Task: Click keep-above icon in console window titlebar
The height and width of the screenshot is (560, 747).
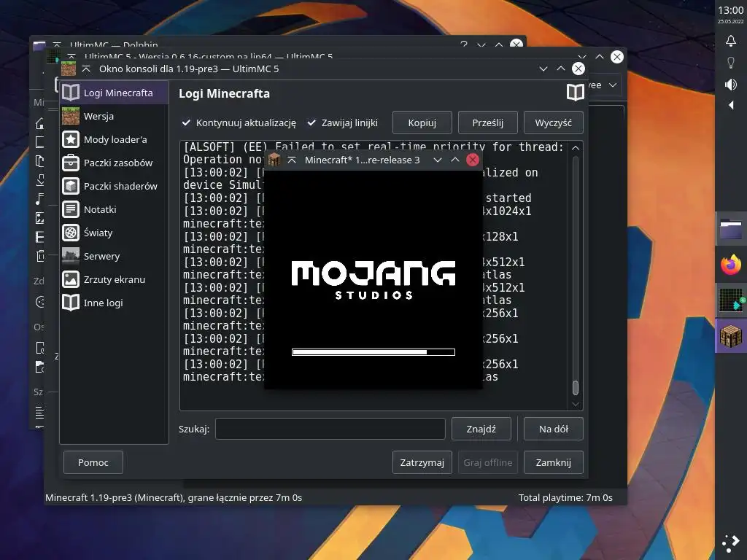Action: click(x=86, y=69)
